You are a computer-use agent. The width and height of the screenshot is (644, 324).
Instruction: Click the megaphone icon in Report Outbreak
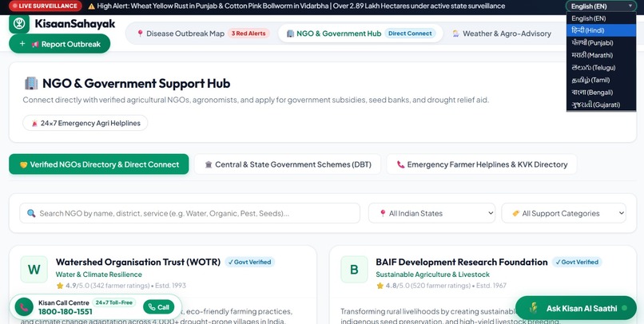(35, 45)
